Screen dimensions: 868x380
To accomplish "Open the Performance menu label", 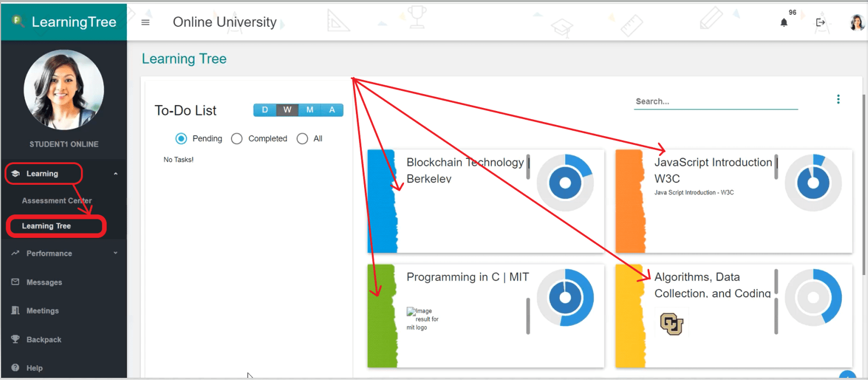I will click(x=49, y=254).
